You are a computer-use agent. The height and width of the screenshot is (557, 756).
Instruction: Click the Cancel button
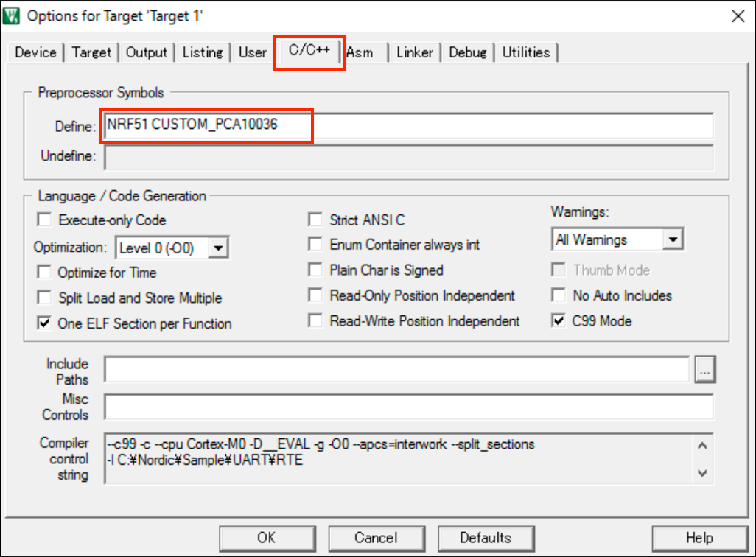pos(376,537)
